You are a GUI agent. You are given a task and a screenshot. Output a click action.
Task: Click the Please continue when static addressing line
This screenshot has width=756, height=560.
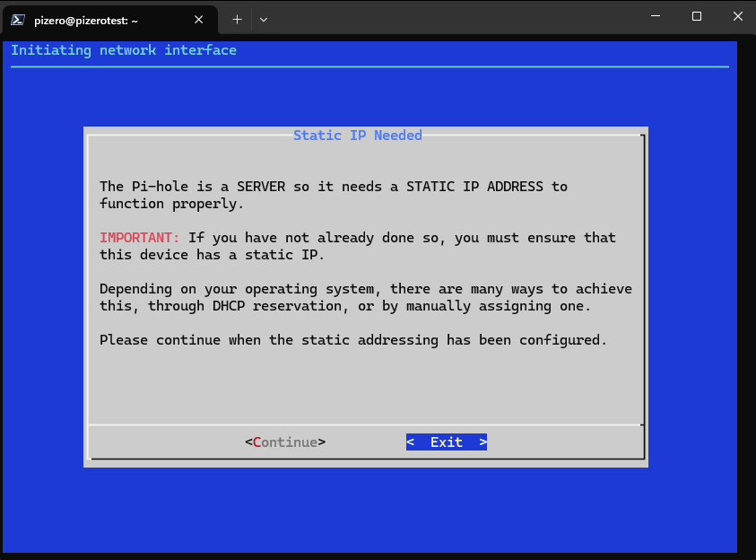point(352,340)
